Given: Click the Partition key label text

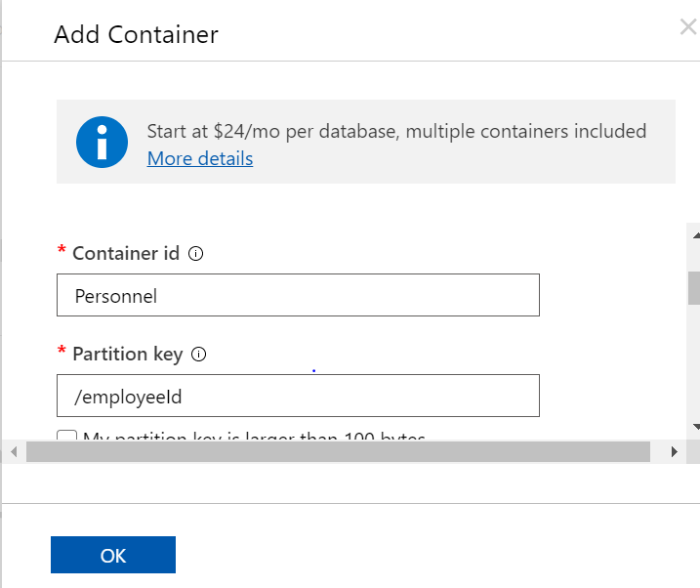Looking at the screenshot, I should [x=128, y=355].
